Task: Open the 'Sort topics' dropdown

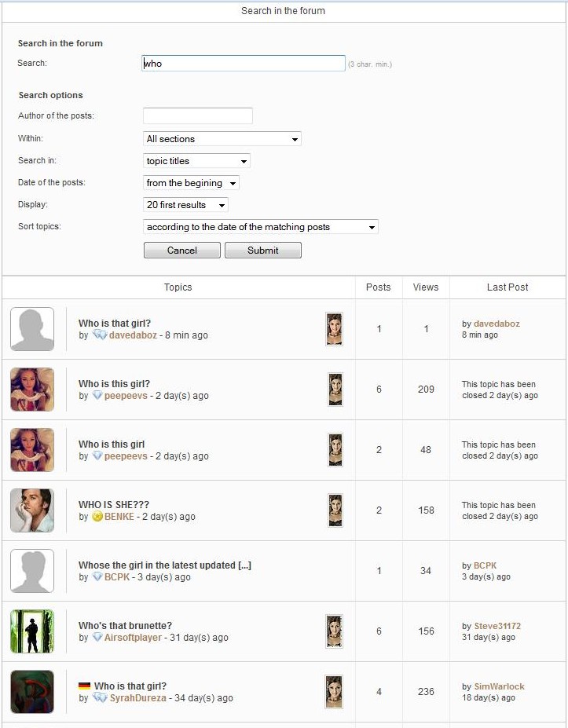Action: pos(261,227)
